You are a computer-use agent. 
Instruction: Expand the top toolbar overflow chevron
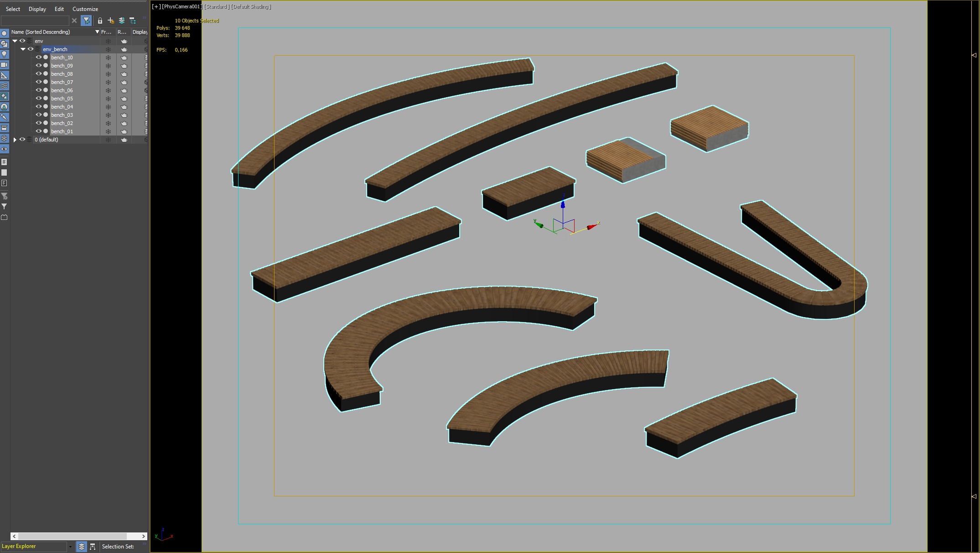[144, 19]
